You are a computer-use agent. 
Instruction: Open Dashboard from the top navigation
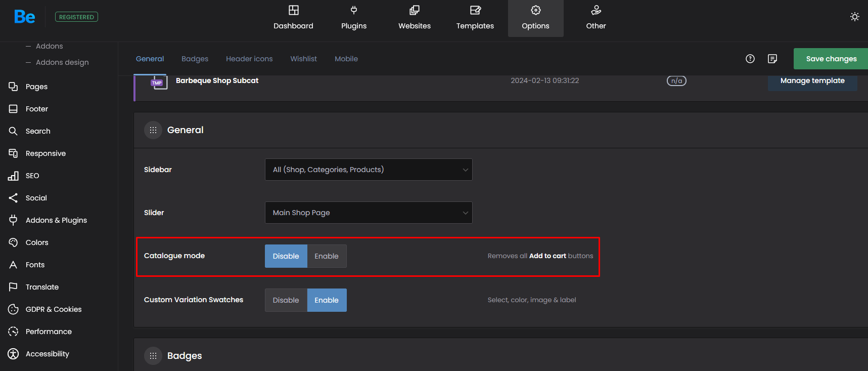[x=293, y=18]
